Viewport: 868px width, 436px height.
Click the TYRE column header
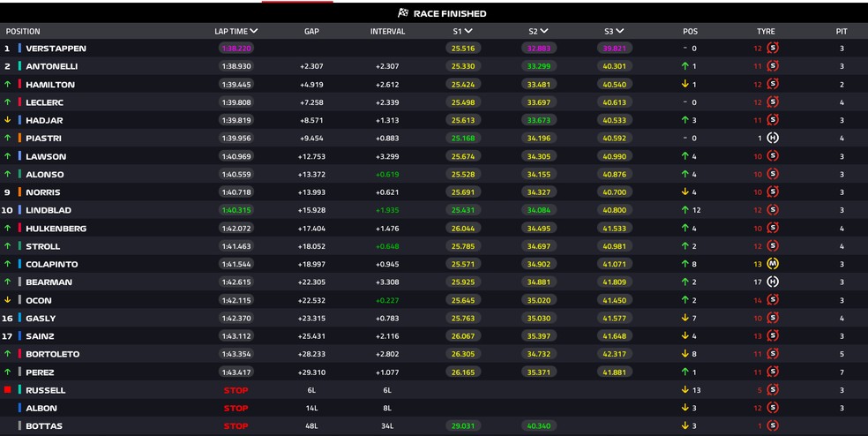767,32
